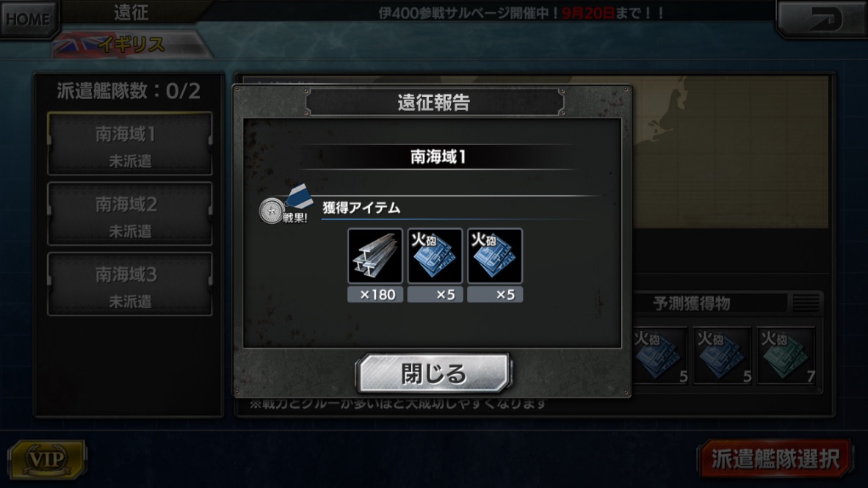This screenshot has width=868, height=488.
Task: Tap the steel beam reward icon
Action: [375, 256]
